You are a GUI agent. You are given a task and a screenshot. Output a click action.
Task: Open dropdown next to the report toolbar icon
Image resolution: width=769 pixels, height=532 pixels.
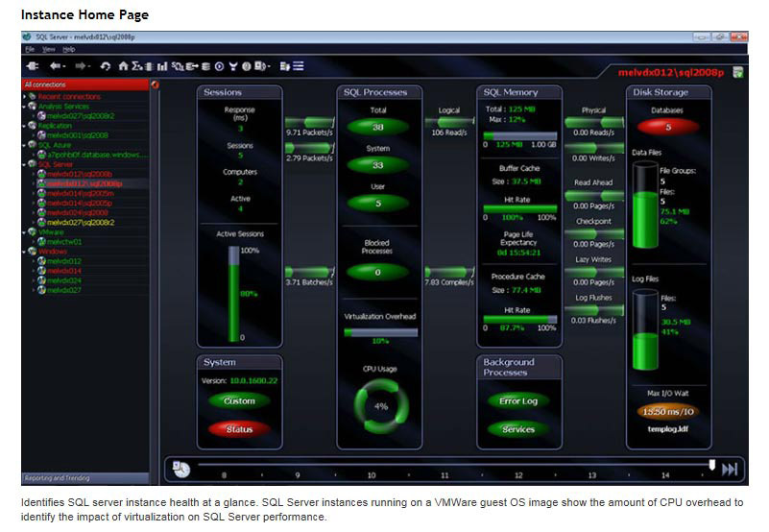(269, 67)
